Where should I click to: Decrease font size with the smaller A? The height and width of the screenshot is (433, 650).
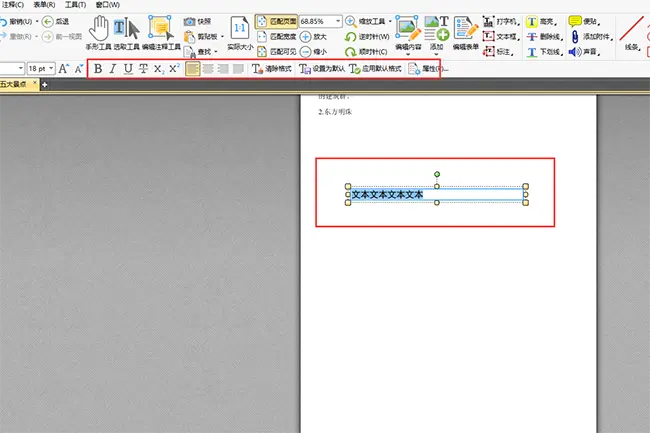click(x=79, y=68)
